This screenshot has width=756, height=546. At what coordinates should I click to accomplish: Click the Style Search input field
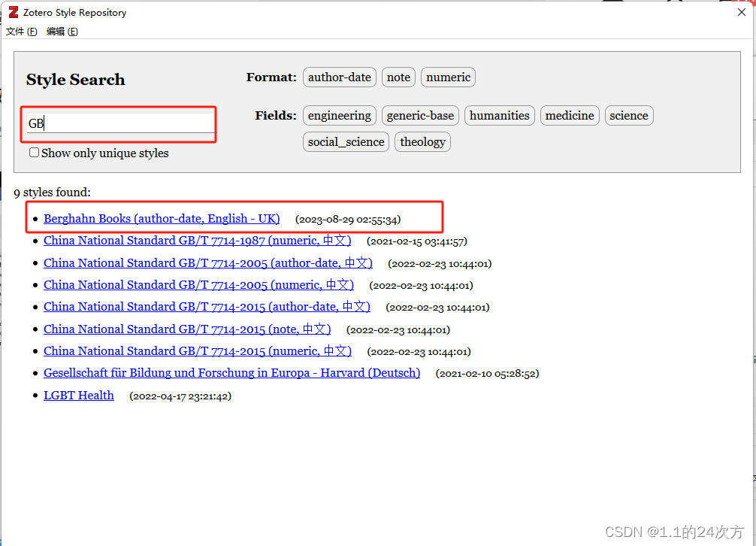[120, 123]
